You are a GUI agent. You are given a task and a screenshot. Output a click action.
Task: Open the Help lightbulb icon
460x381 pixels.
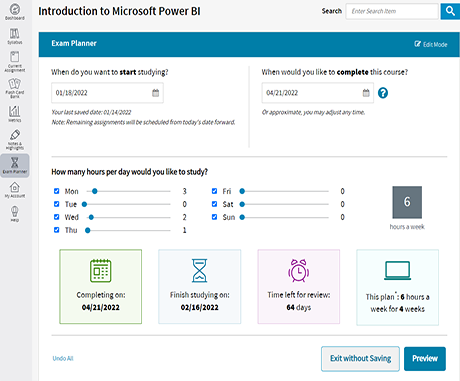[15, 214]
